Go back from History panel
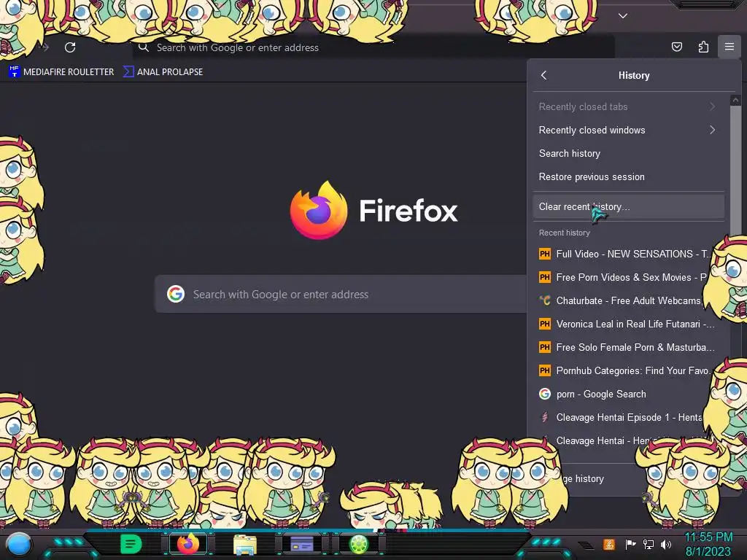The height and width of the screenshot is (560, 747). pos(544,75)
